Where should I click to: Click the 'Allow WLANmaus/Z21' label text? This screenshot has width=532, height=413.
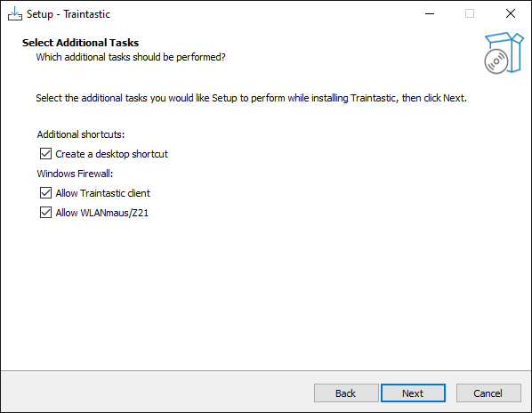(x=102, y=213)
